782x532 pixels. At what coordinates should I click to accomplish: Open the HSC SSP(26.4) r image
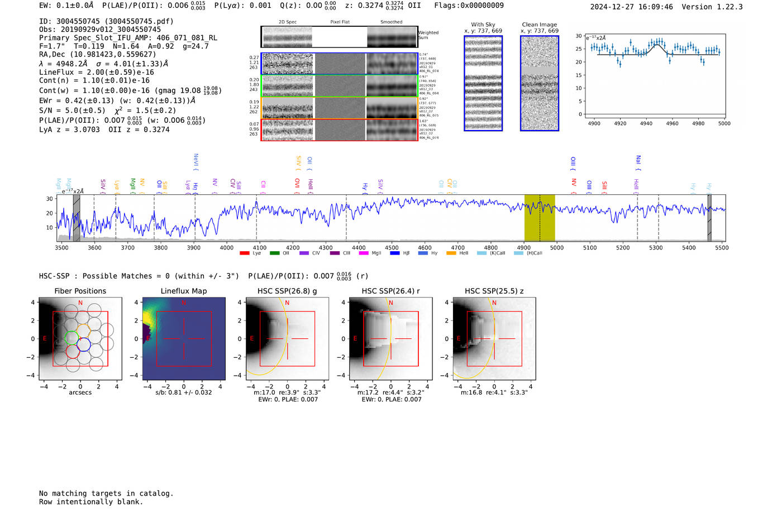click(390, 338)
